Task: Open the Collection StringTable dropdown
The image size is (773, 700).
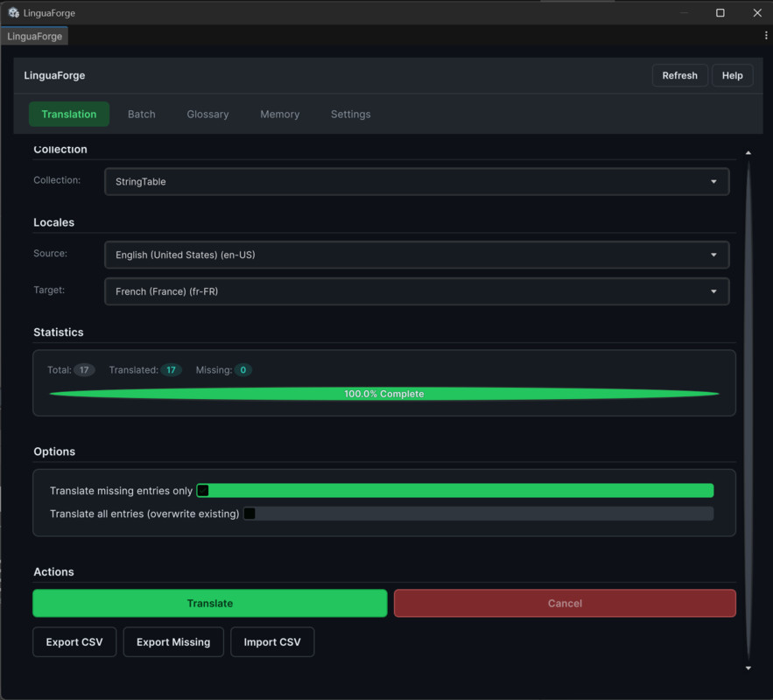Action: coord(416,181)
